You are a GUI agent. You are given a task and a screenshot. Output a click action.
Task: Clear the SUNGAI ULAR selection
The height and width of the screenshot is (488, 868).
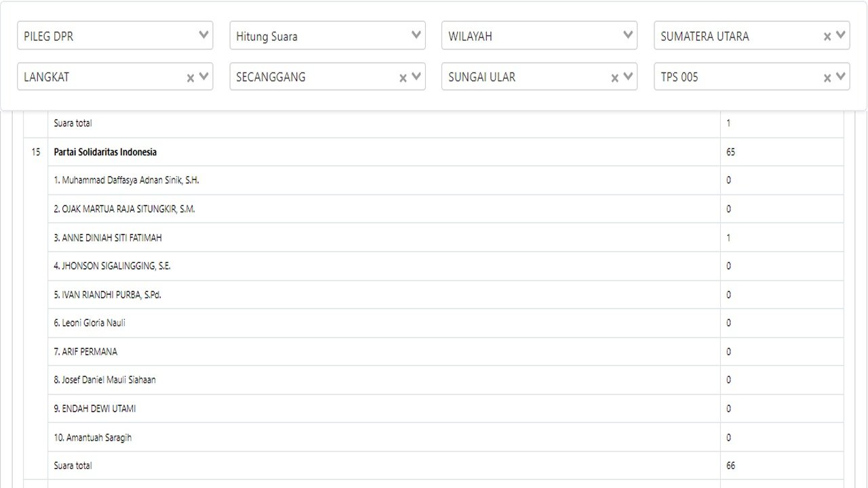pyautogui.click(x=615, y=78)
